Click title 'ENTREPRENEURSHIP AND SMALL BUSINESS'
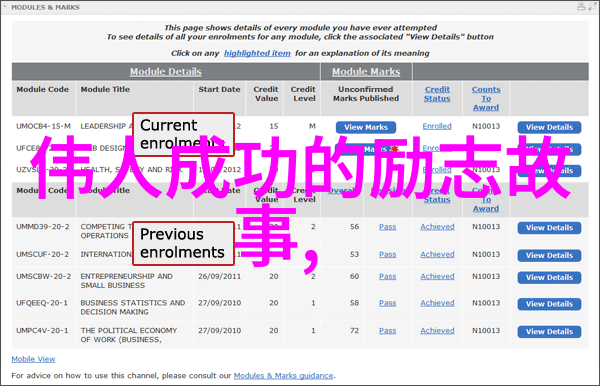Screen dimensions: 600x386 click(126, 281)
